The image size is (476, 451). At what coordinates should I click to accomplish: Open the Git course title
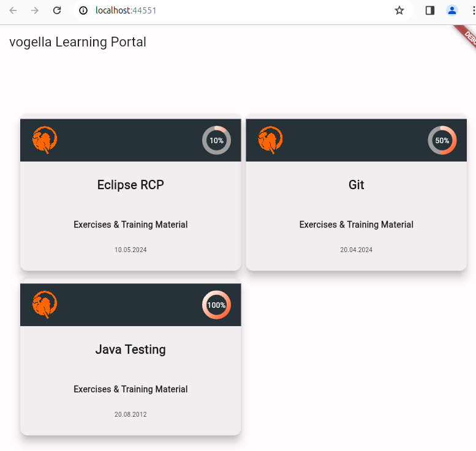tap(357, 185)
